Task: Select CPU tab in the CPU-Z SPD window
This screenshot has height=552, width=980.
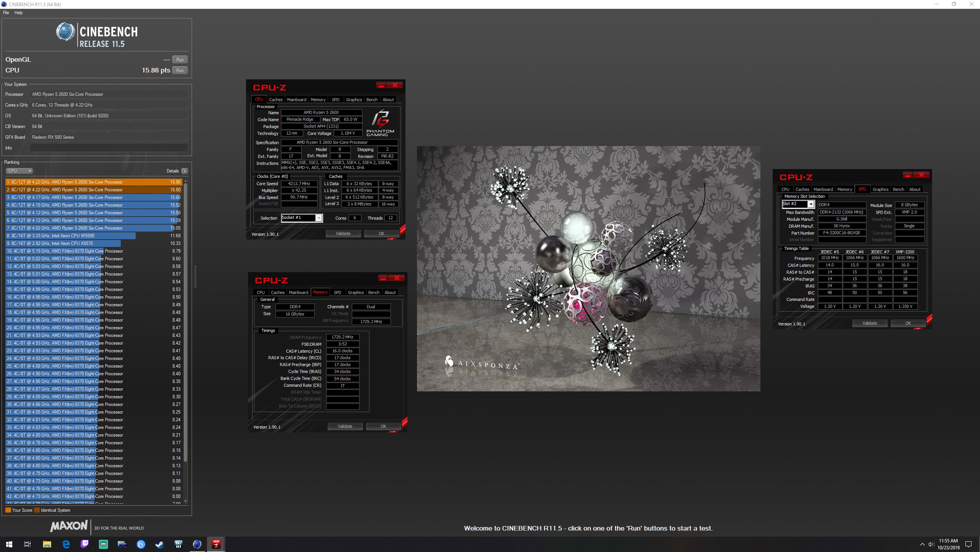Action: coord(785,189)
